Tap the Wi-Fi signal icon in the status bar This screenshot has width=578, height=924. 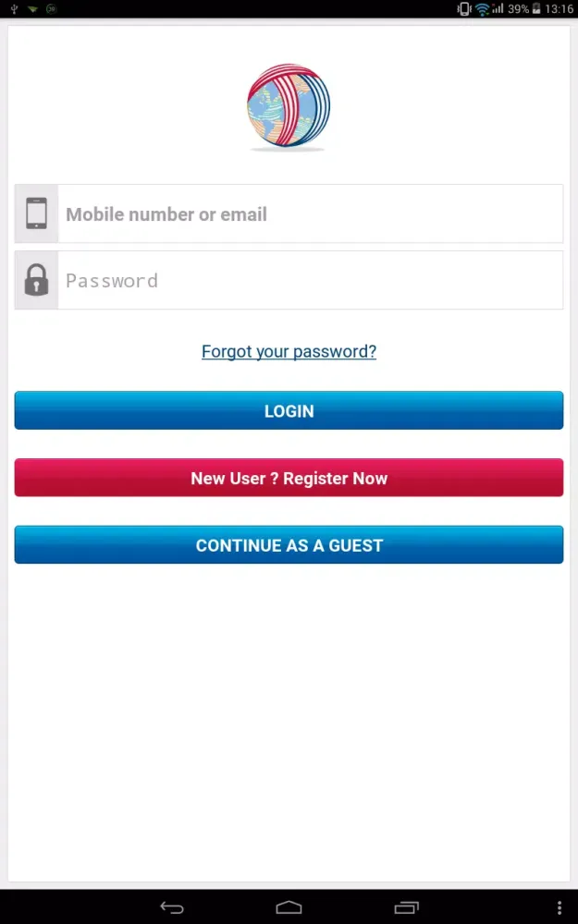(482, 9)
